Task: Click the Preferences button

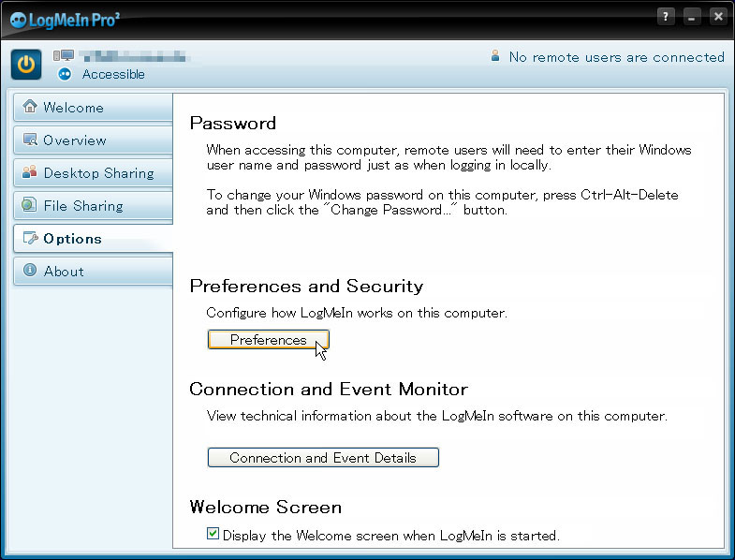Action: (x=269, y=340)
